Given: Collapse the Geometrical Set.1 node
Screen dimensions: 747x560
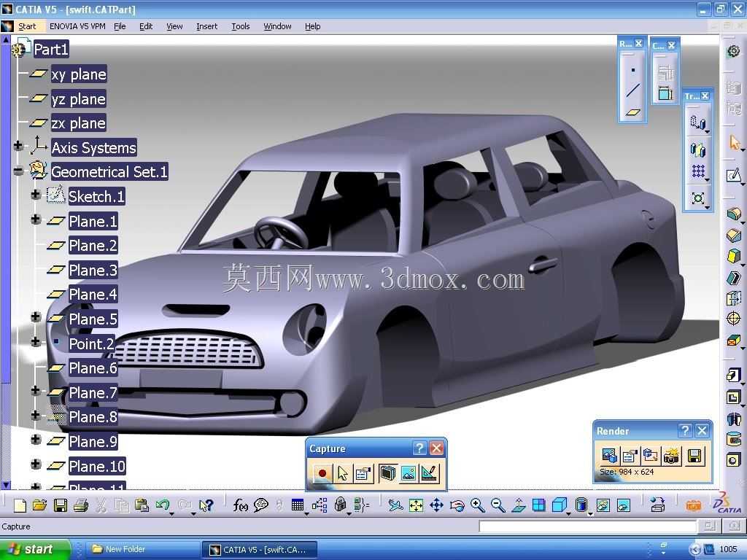Looking at the screenshot, I should (18, 171).
